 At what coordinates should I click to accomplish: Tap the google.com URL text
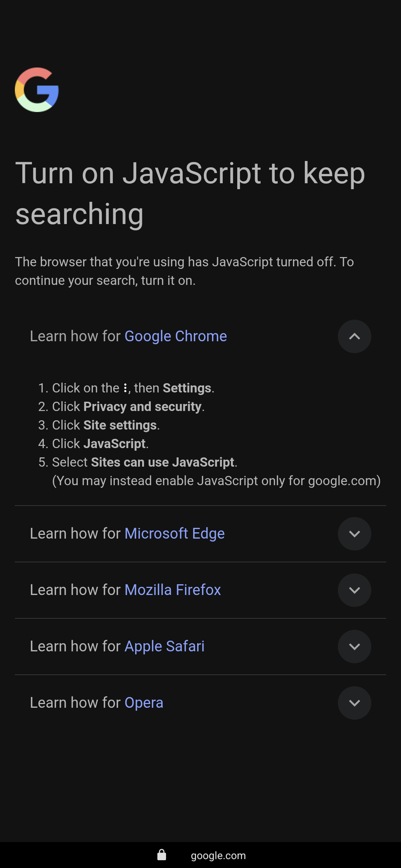click(218, 856)
